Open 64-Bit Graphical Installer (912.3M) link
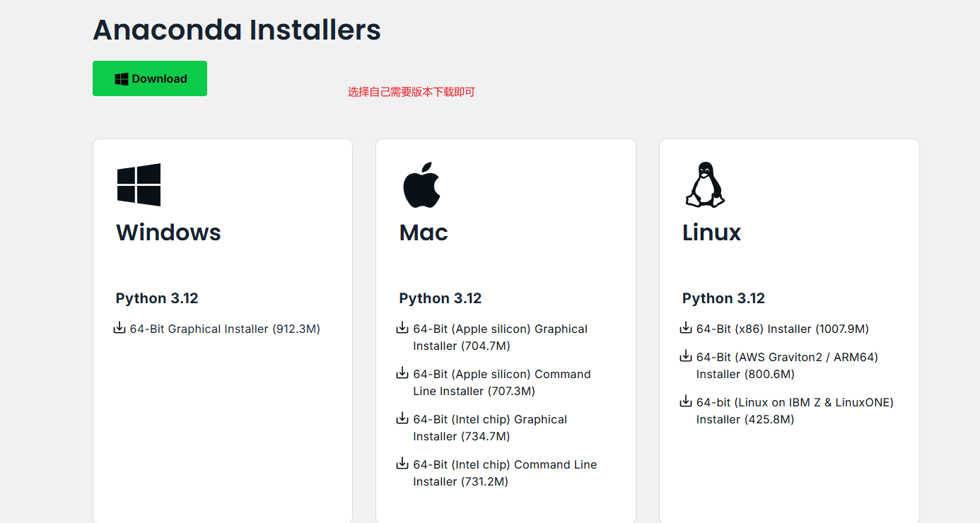This screenshot has height=523, width=980. 225,329
